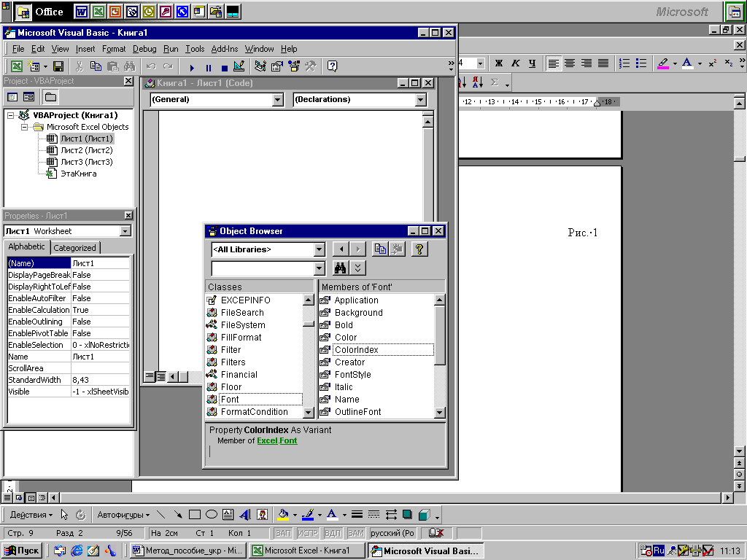Open Автофигуры button

pyautogui.click(x=123, y=515)
